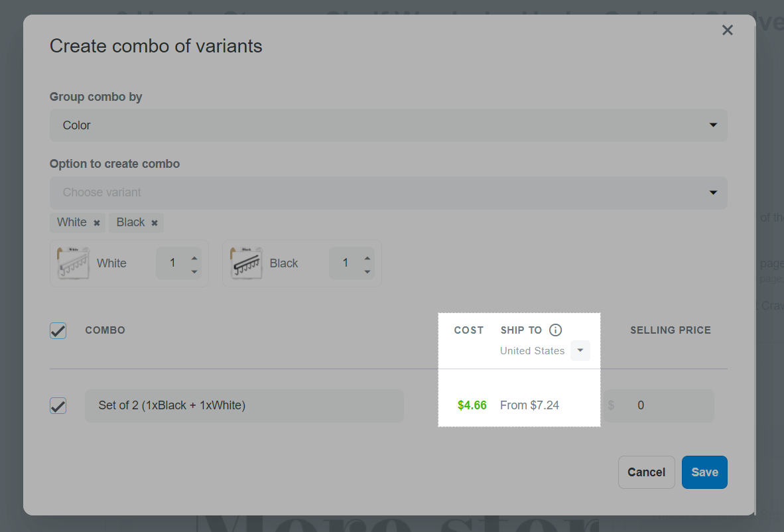Click the Black variant thumbnail
784x532 pixels.
click(246, 263)
